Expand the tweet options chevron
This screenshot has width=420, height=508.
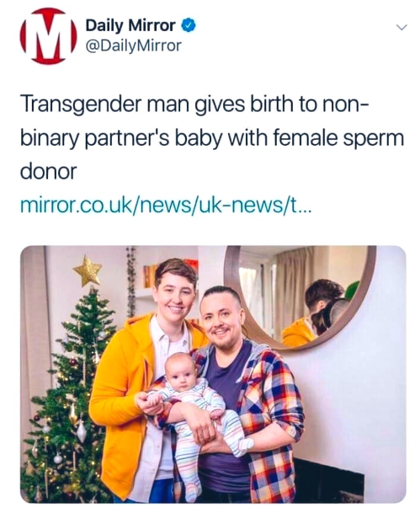(401, 28)
